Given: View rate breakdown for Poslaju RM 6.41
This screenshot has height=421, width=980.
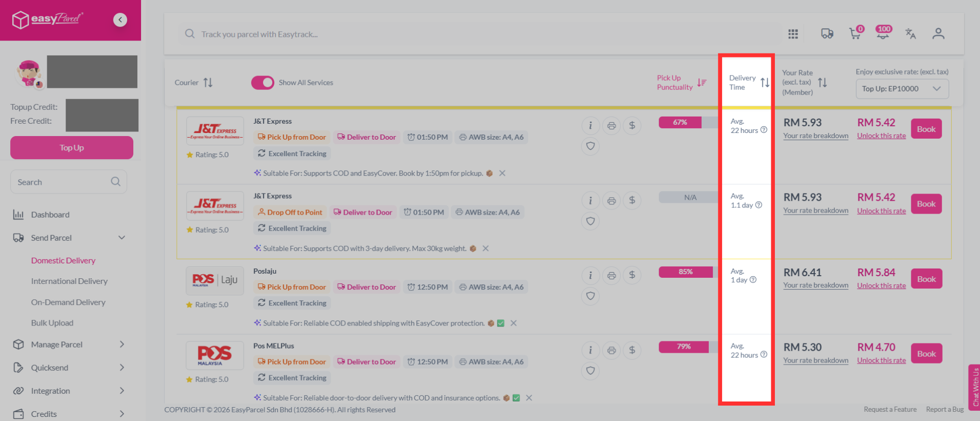Looking at the screenshot, I should pyautogui.click(x=815, y=285).
